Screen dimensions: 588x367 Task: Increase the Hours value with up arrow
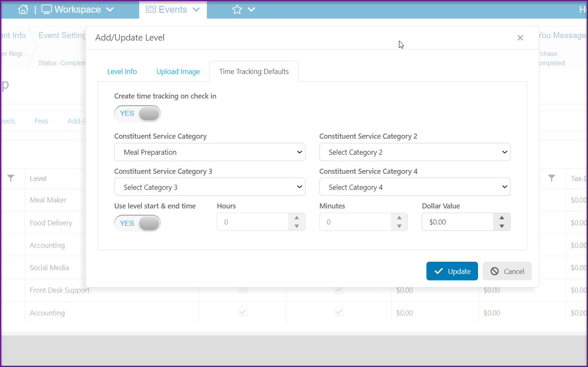click(297, 218)
